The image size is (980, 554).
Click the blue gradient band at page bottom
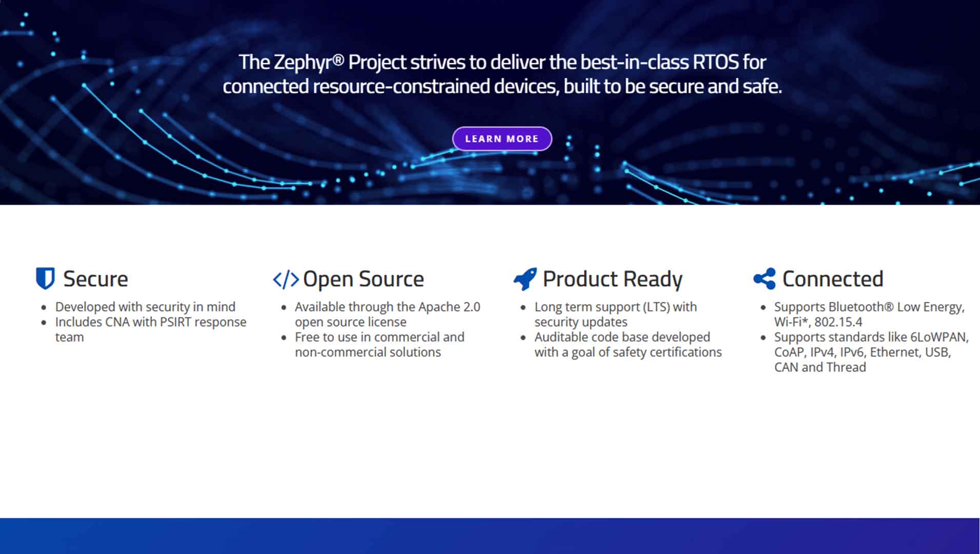(x=490, y=536)
